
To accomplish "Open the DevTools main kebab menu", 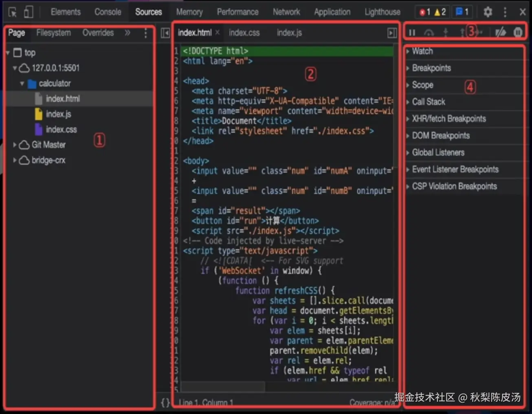I will click(x=505, y=12).
